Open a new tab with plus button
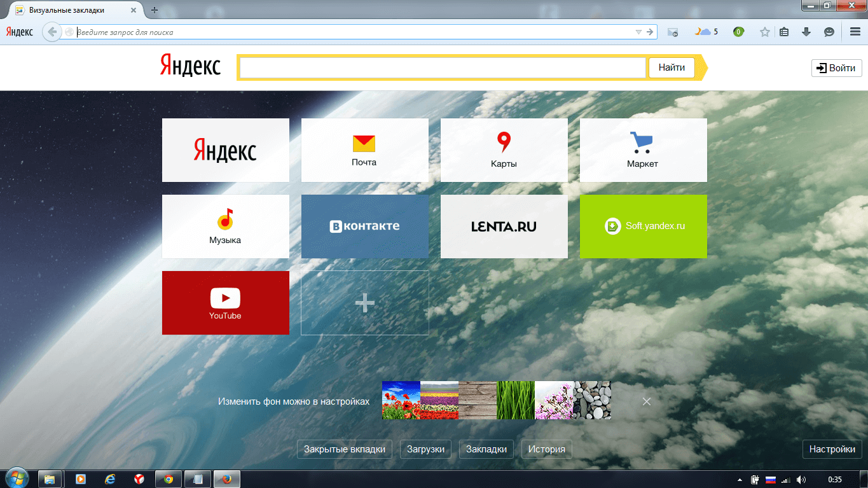The height and width of the screenshot is (488, 868). (x=155, y=10)
